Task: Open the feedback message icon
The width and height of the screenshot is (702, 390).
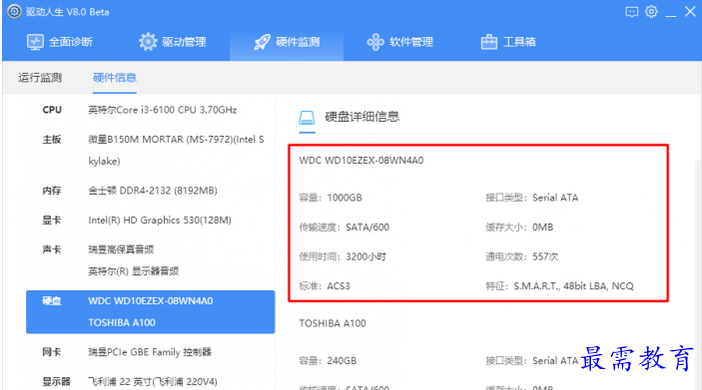Action: point(631,12)
